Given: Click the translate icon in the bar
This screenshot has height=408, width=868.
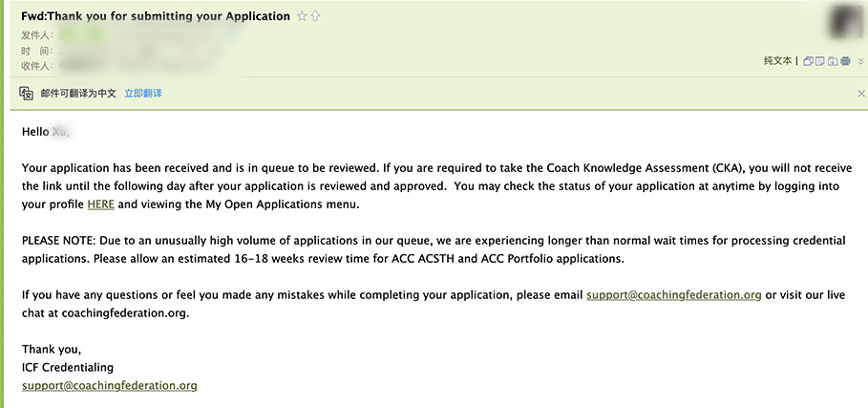Looking at the screenshot, I should pos(26,93).
